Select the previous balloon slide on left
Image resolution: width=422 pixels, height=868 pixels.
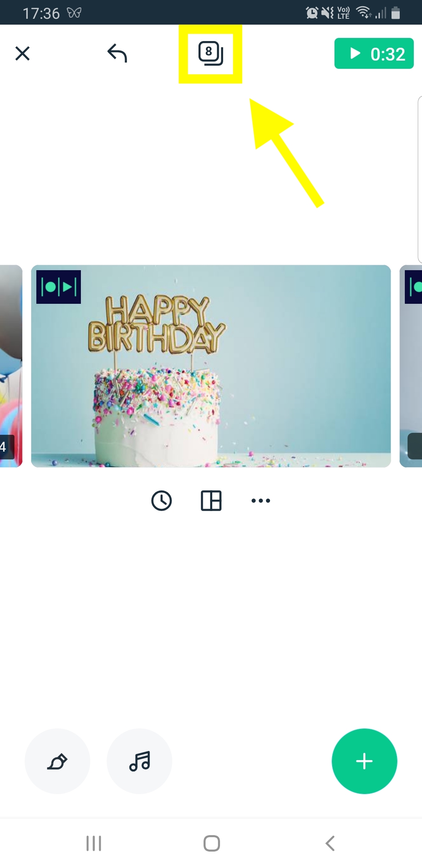click(11, 366)
